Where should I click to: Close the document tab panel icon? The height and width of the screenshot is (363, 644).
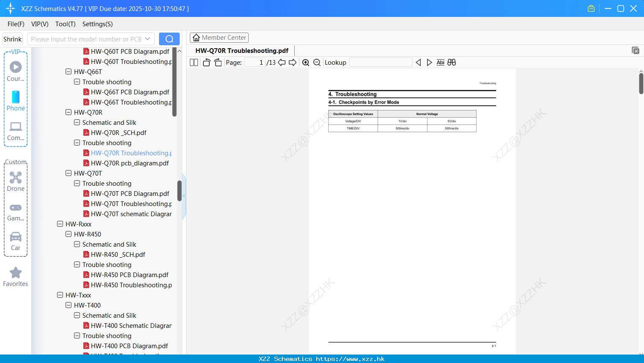[x=636, y=50]
